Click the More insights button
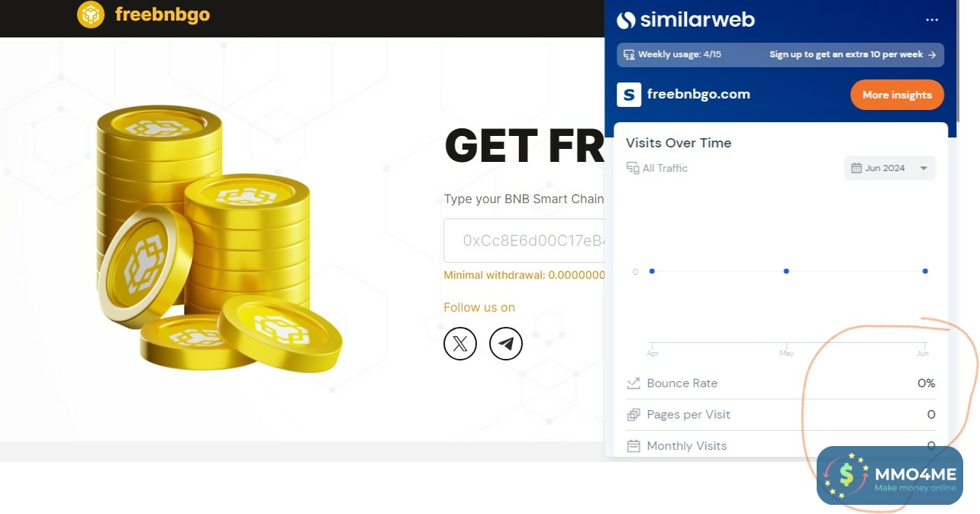Image resolution: width=980 pixels, height=514 pixels. [897, 95]
